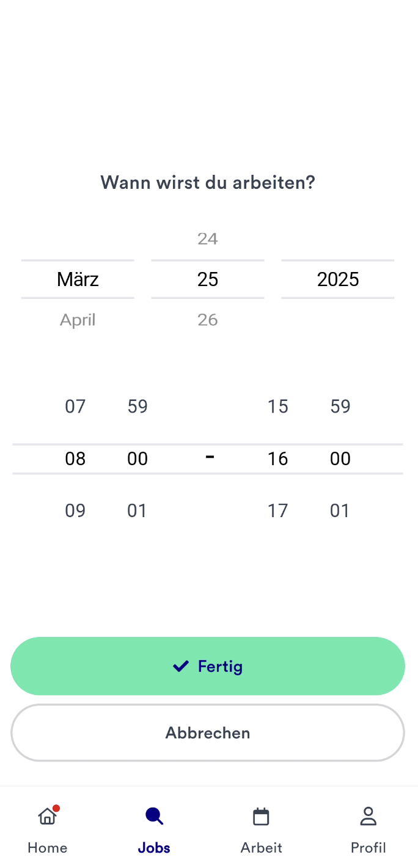Tap the selected day 25
Image resolution: width=418 pixels, height=868 pixels.
click(x=208, y=279)
